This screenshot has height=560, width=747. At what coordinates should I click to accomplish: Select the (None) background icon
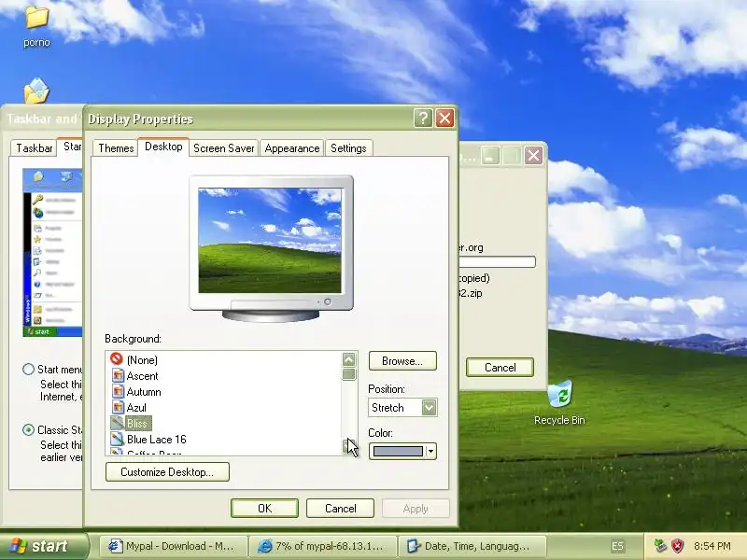point(116,358)
